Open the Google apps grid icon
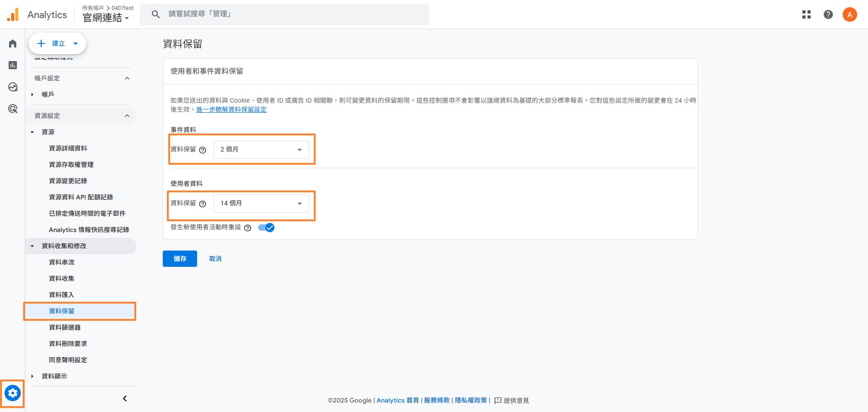Screen dimensions: 868x412 click(x=807, y=14)
